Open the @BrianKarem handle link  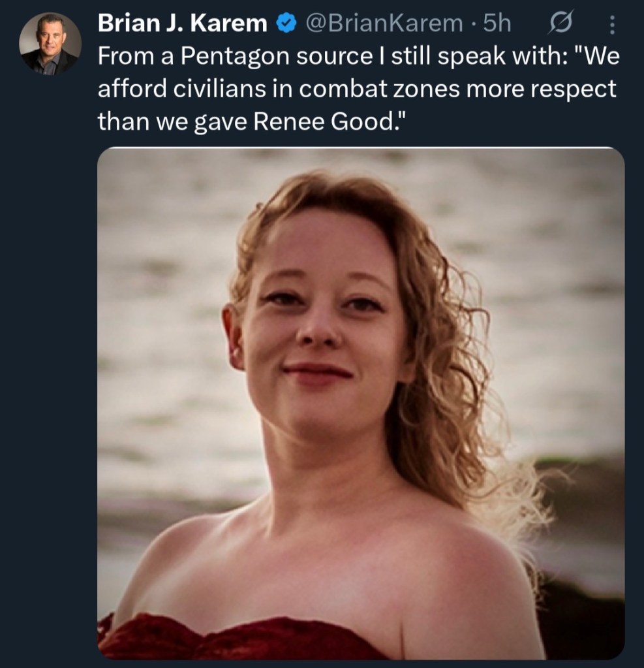pos(384,24)
